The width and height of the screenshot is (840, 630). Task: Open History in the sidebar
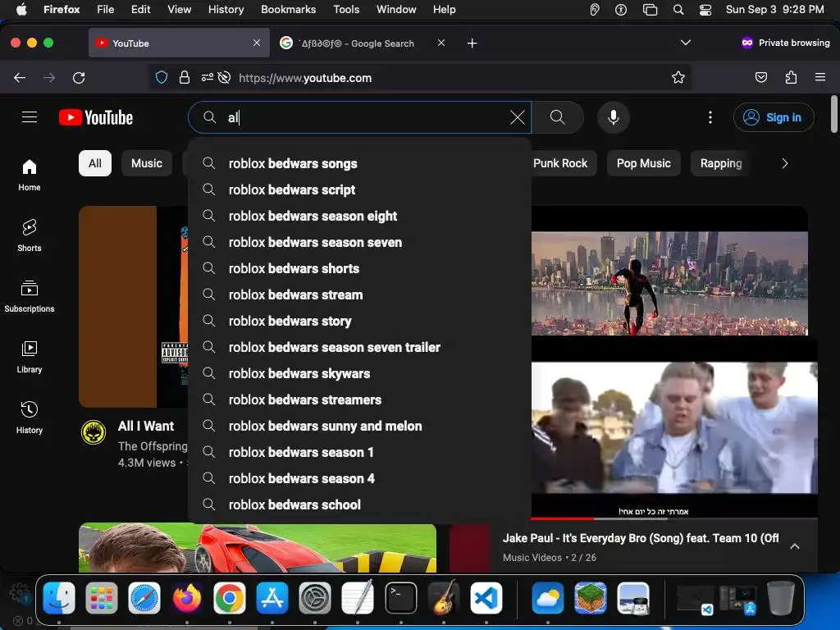point(30,418)
